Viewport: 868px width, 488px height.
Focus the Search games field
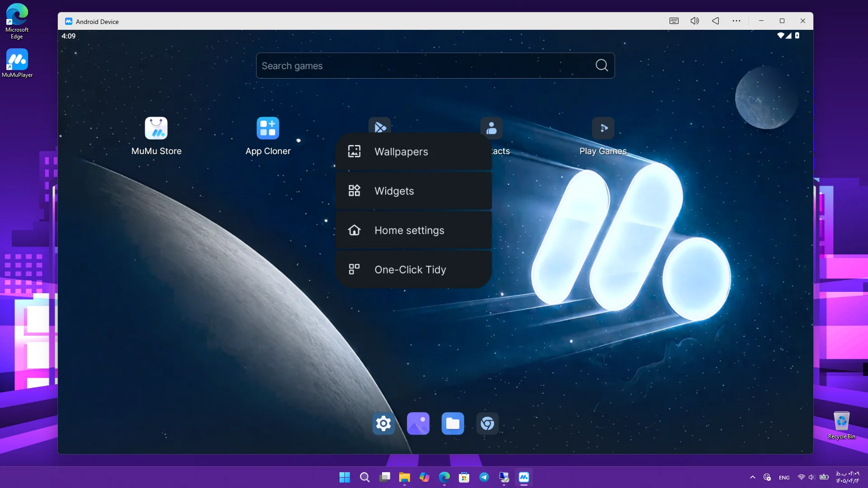tap(435, 66)
